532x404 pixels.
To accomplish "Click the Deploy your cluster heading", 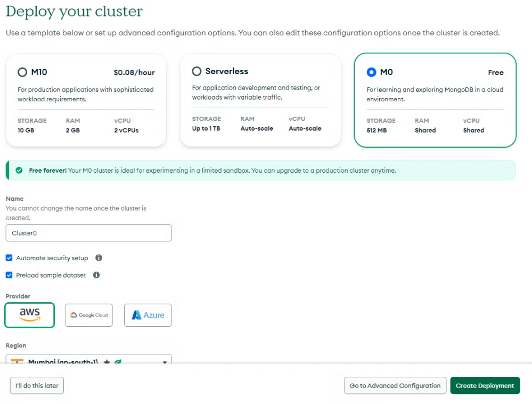I will pyautogui.click(x=74, y=12).
